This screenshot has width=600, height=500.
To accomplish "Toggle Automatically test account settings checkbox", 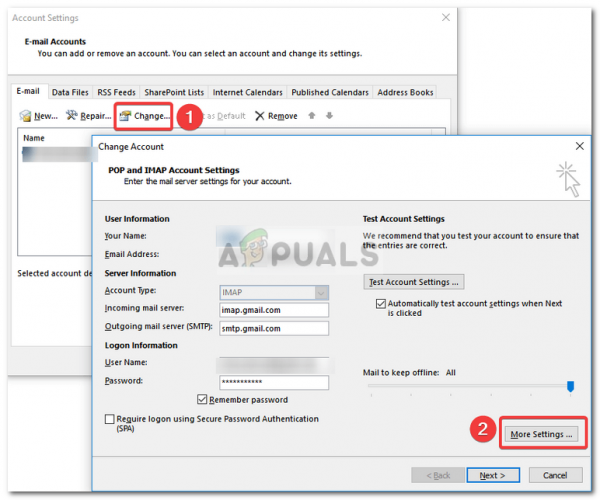I will [x=380, y=304].
